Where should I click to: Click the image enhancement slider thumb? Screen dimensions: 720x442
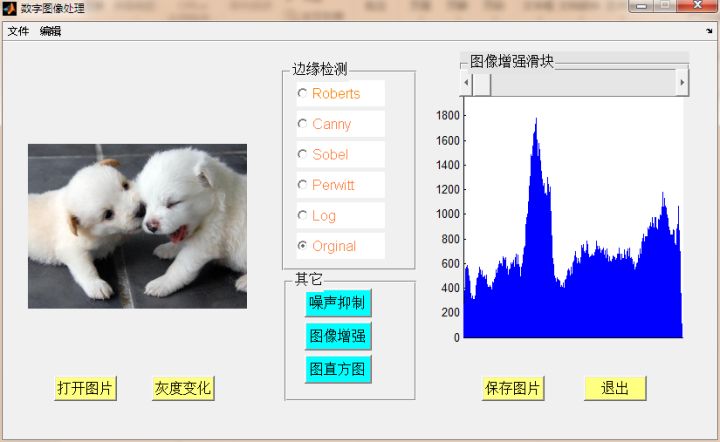pyautogui.click(x=482, y=83)
